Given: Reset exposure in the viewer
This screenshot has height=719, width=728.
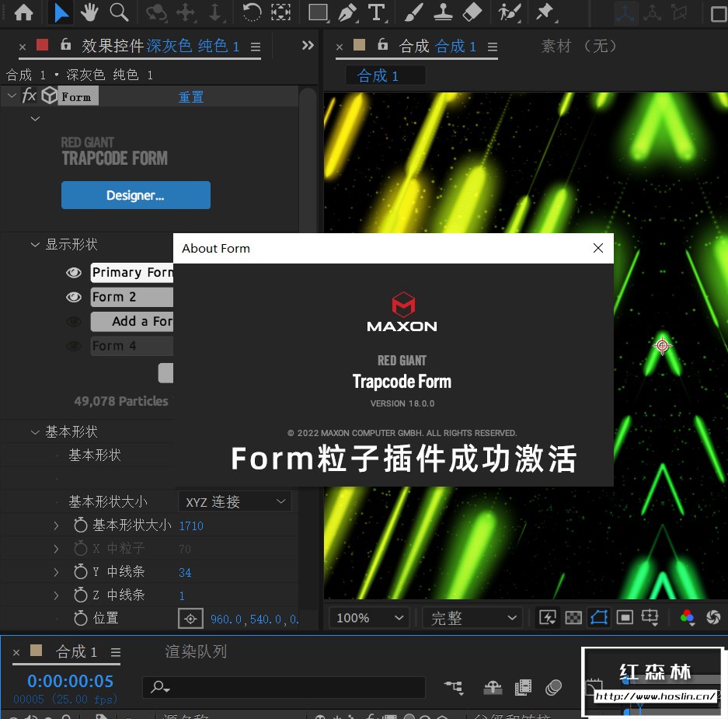Looking at the screenshot, I should point(713,618).
